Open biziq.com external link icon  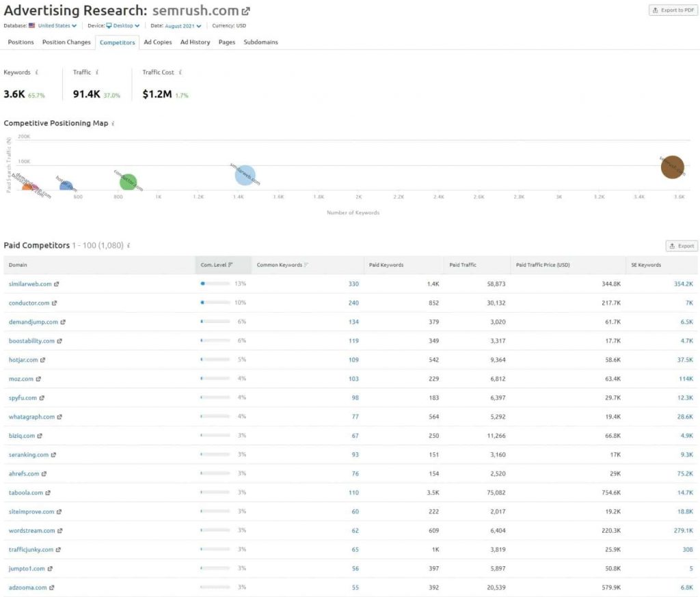(x=40, y=436)
